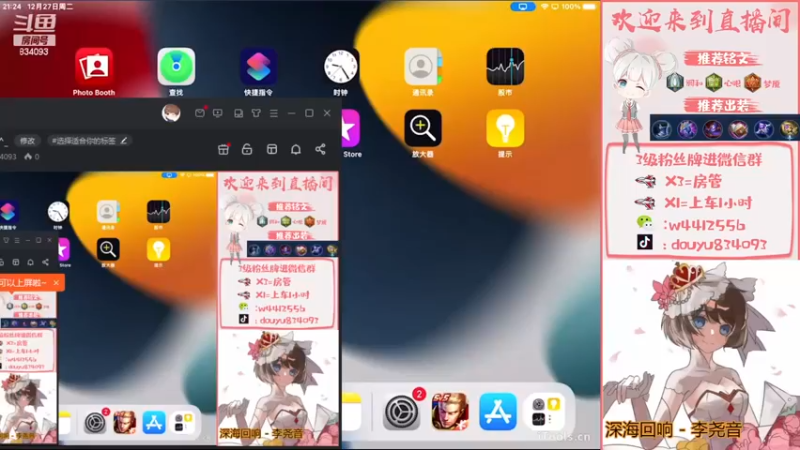The image size is (800, 450).
Task: Click the 推荐出装 label in right panel
Action: 722,106
